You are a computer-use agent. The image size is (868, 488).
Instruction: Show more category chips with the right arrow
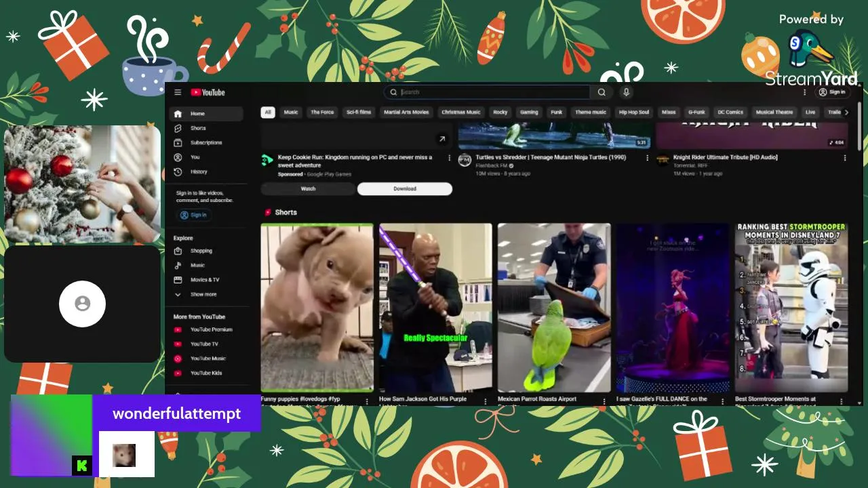[846, 113]
